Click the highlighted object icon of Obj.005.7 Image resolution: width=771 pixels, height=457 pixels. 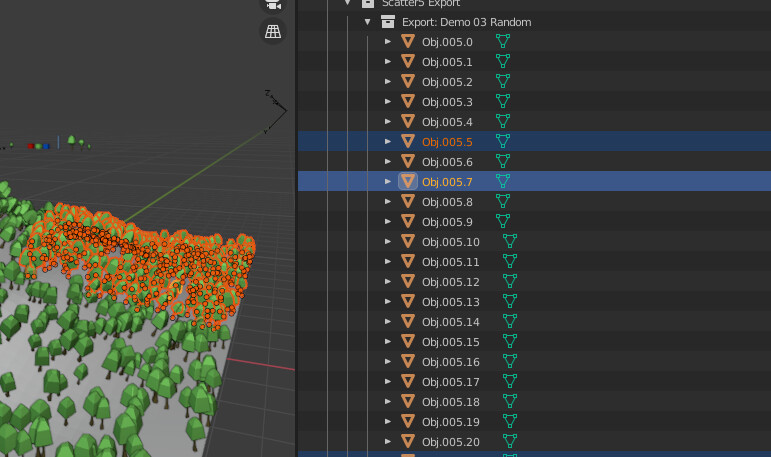(x=408, y=182)
